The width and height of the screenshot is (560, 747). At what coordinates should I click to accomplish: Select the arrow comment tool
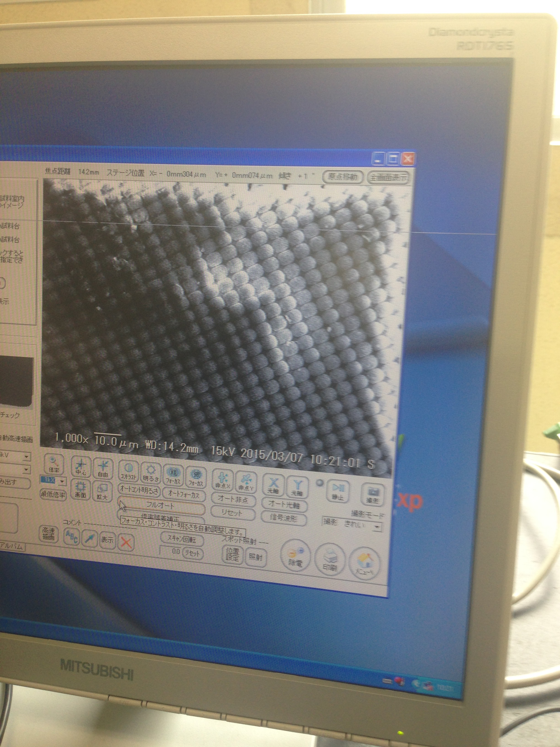click(x=89, y=538)
